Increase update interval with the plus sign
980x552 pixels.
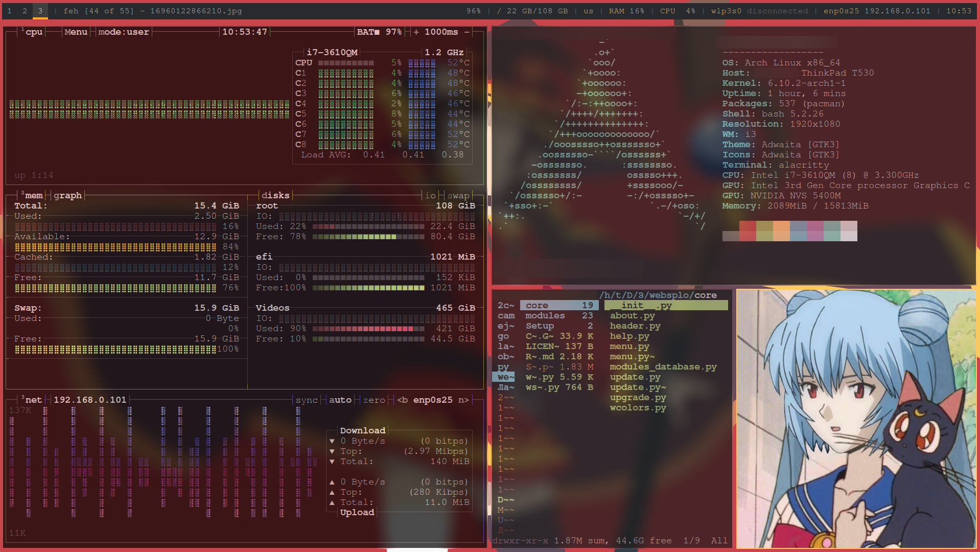416,32
